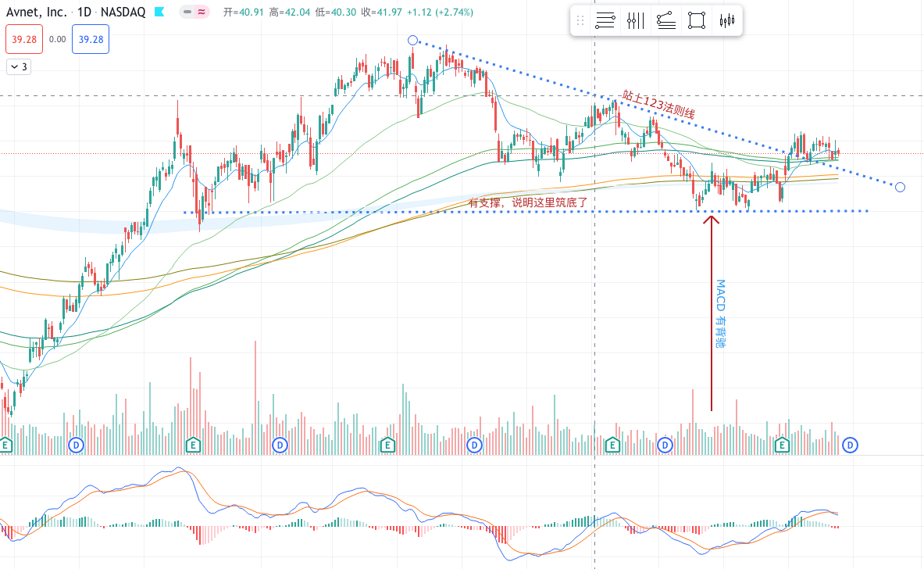Image resolution: width=924 pixels, height=569 pixels.
Task: Select the vertical 'MACD 有背驰' label
Action: click(x=720, y=313)
